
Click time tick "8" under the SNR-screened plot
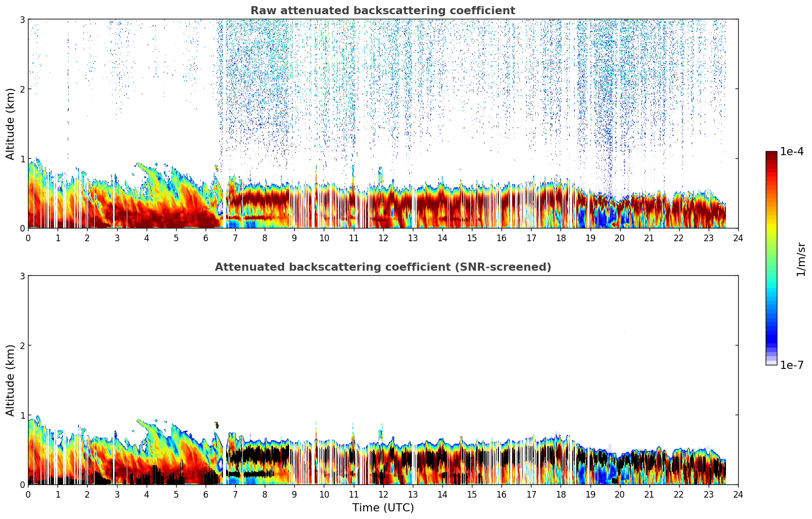pos(265,494)
